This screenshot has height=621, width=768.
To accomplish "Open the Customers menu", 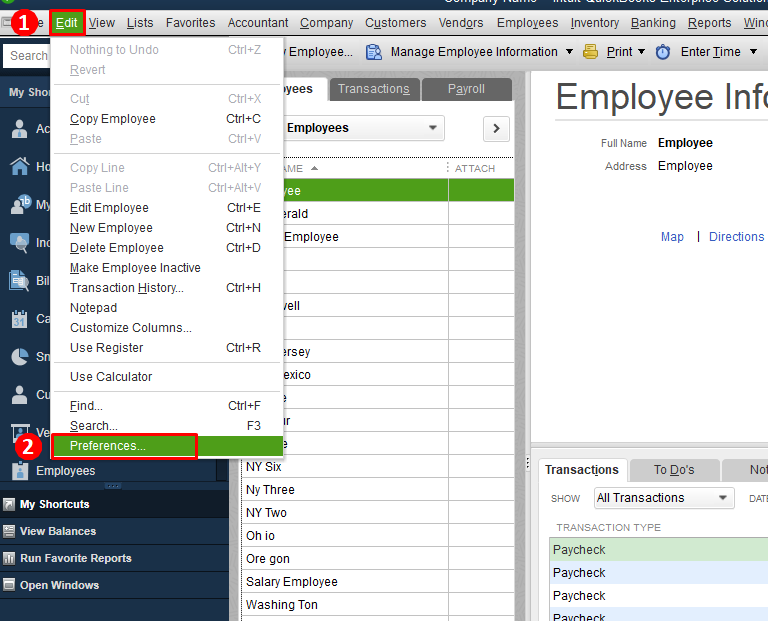I will (396, 23).
